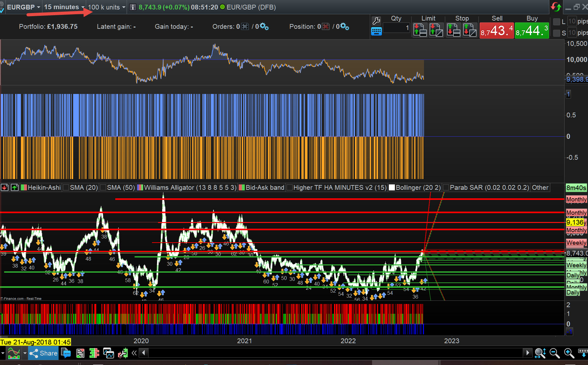Viewport: 588px width, 365px height.
Task: Open the wrench settings in order panel
Action: [x=376, y=21]
